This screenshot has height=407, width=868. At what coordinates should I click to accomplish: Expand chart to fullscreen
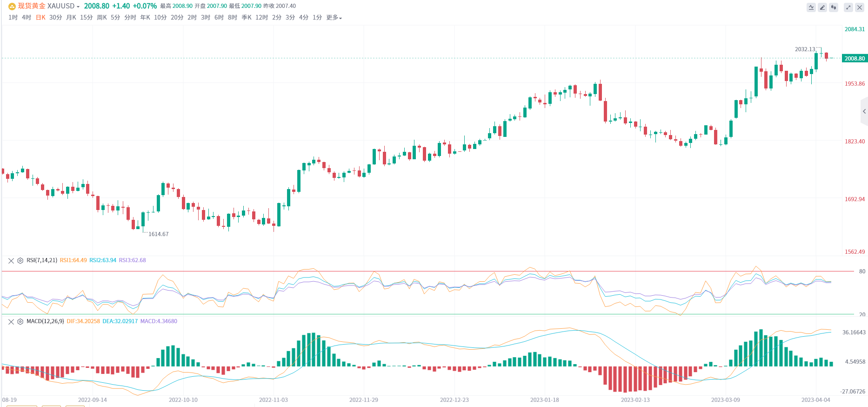(x=848, y=7)
